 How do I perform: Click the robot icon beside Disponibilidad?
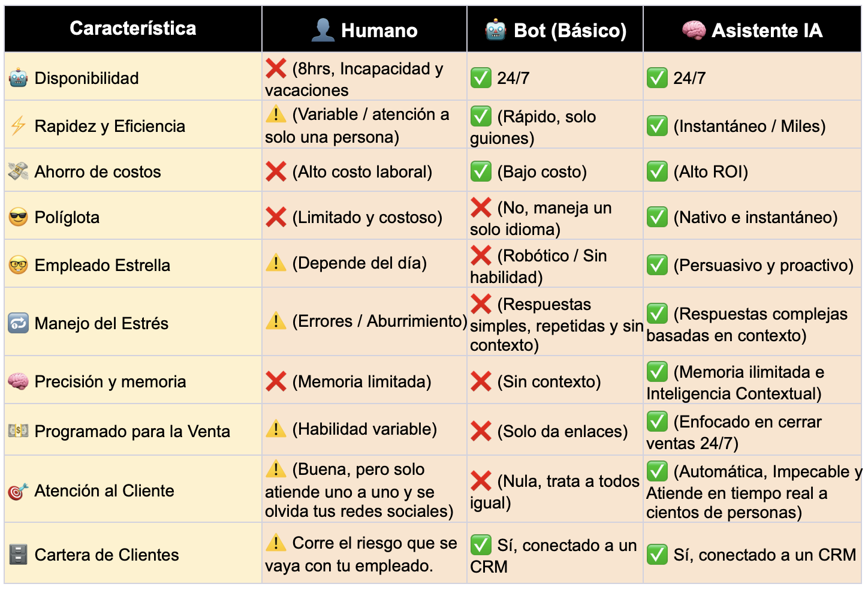click(18, 78)
